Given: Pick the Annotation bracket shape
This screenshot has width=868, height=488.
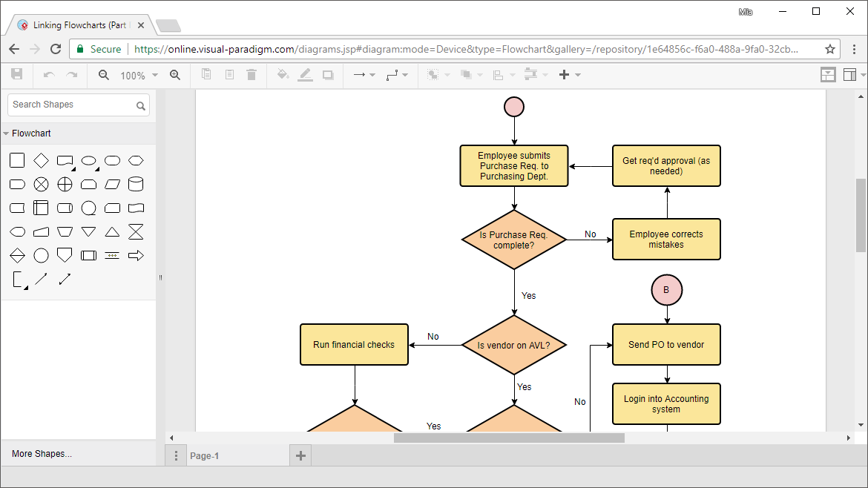Looking at the screenshot, I should 19,280.
